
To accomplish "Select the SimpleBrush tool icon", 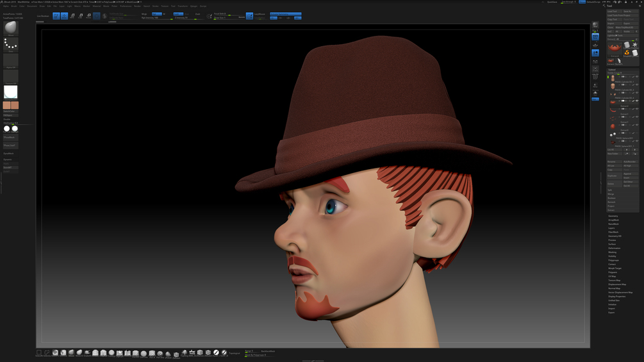I will [x=627, y=53].
